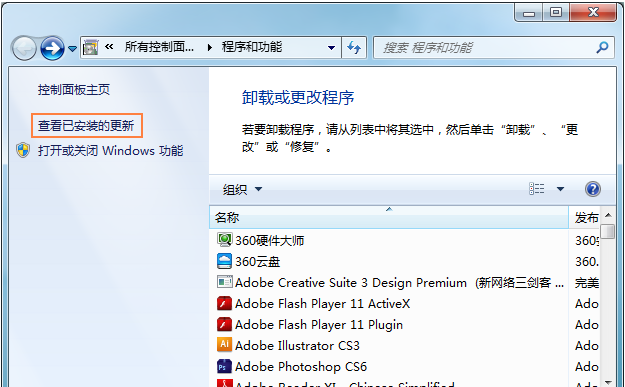The width and height of the screenshot is (625, 387).
Task: Click the 程序和功能 breadcrumb
Action: 252,47
